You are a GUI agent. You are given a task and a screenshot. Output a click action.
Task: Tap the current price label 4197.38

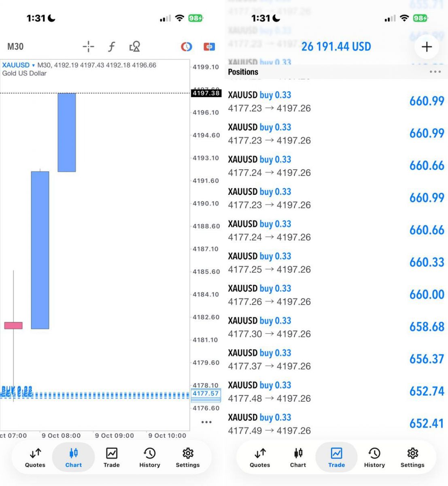tap(206, 93)
